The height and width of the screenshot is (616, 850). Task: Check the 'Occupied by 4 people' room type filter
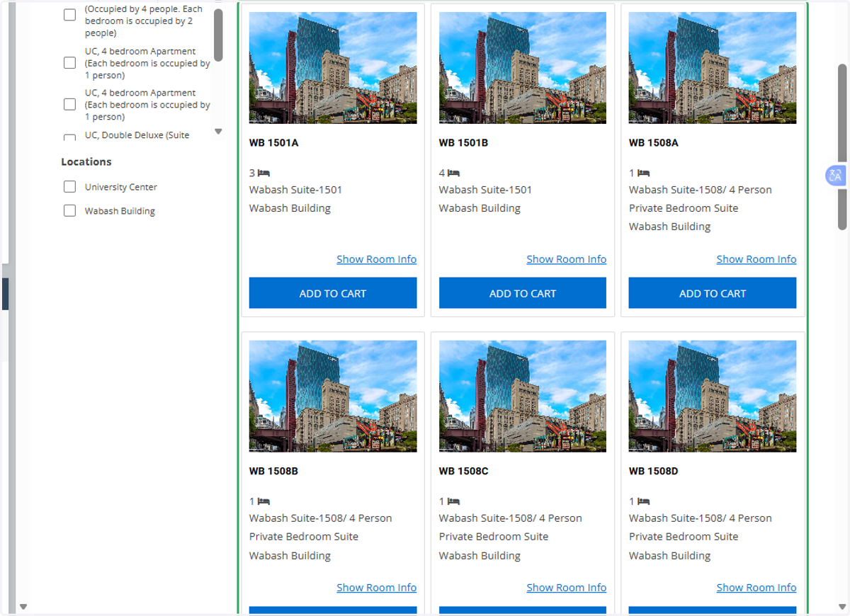[x=69, y=15]
